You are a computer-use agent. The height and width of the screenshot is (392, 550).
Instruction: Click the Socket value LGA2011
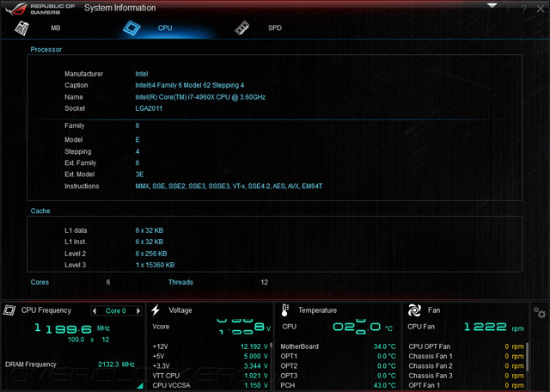pos(149,108)
